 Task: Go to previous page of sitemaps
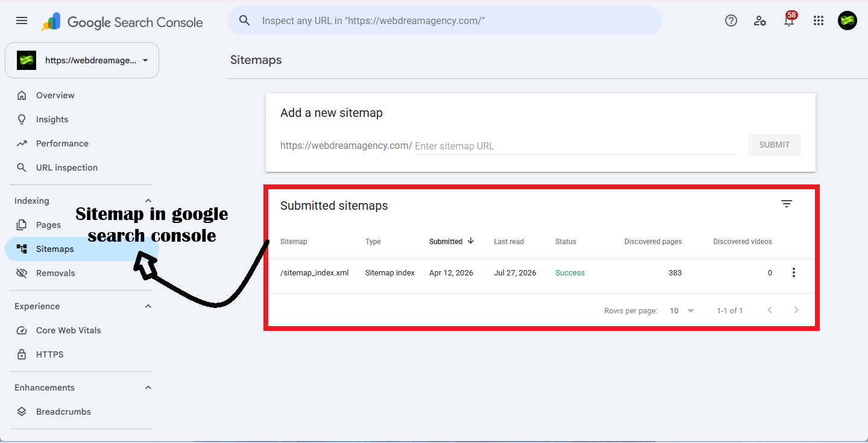(x=770, y=310)
